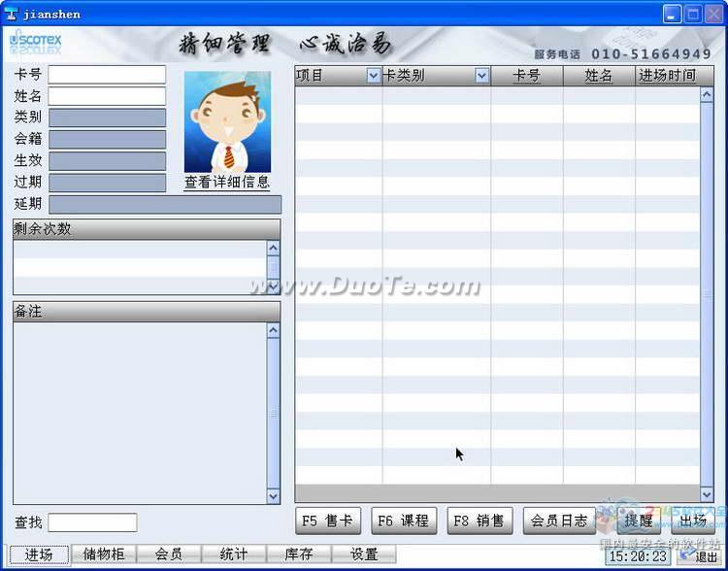
Task: Click the F6 课程 button
Action: click(x=404, y=521)
